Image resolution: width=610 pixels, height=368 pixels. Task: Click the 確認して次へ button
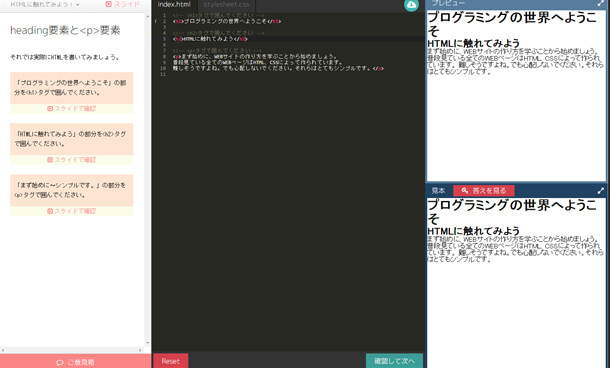394,361
